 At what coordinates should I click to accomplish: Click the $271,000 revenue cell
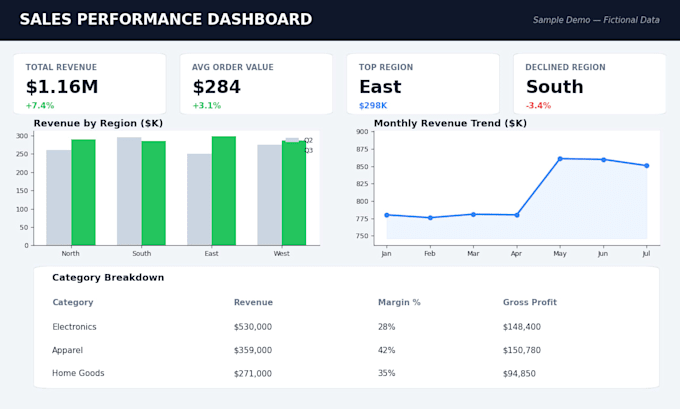tap(253, 373)
